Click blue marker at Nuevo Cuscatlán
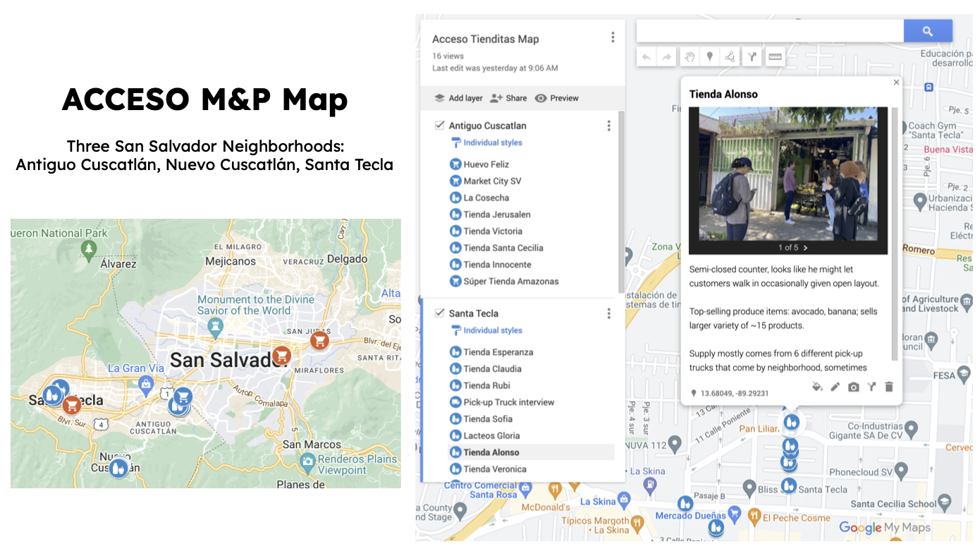 (x=118, y=467)
